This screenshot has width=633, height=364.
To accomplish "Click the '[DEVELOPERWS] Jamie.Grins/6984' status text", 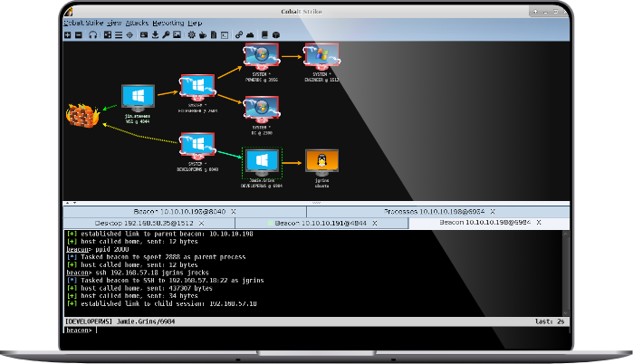I will 120,321.
